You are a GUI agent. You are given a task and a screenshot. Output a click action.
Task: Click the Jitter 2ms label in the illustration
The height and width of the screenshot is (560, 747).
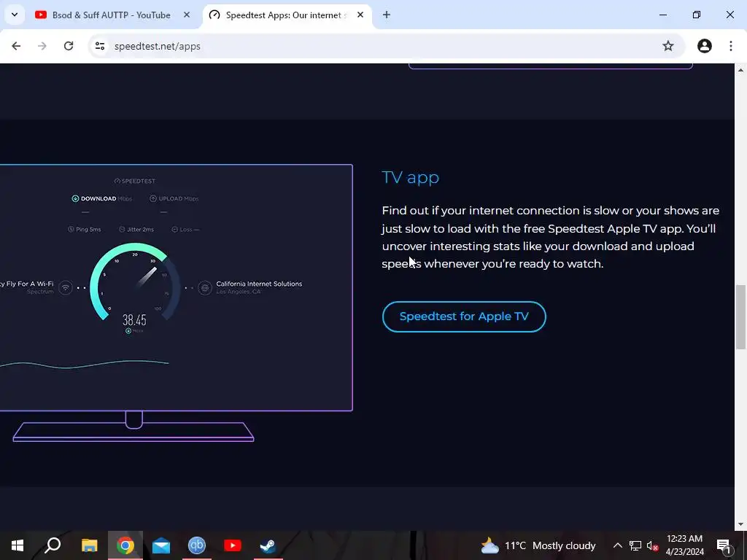click(136, 230)
